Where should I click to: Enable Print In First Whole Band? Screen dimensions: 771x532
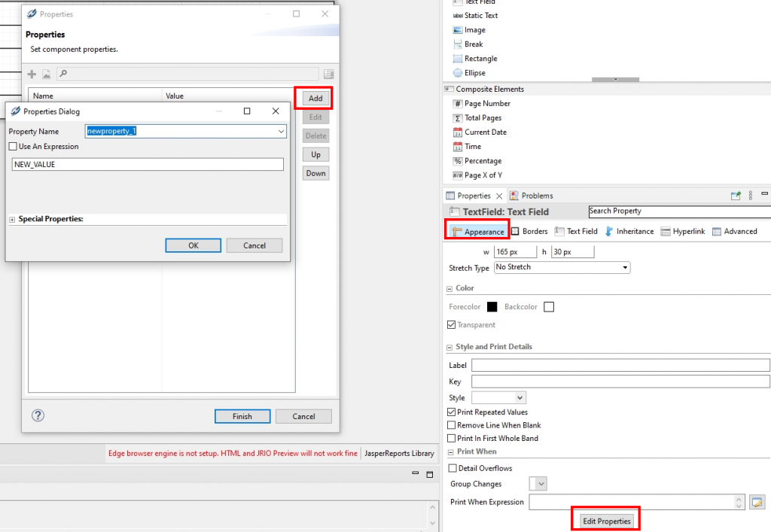452,438
